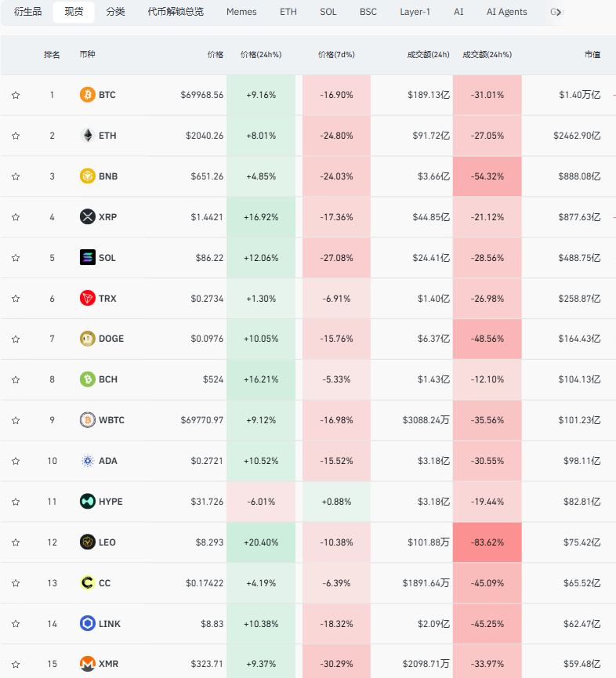616x678 pixels.
Task: Toggle favorite star for HYPE row
Action: pyautogui.click(x=16, y=502)
